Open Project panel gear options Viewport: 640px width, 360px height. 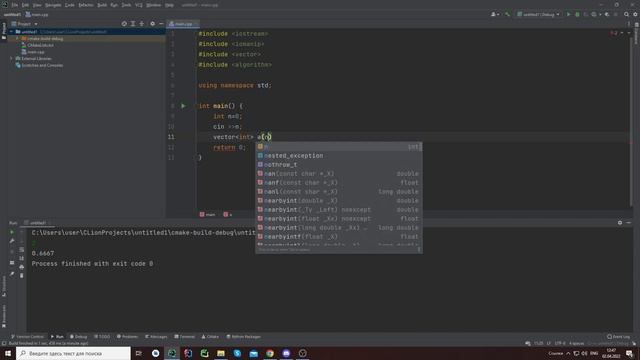point(152,24)
